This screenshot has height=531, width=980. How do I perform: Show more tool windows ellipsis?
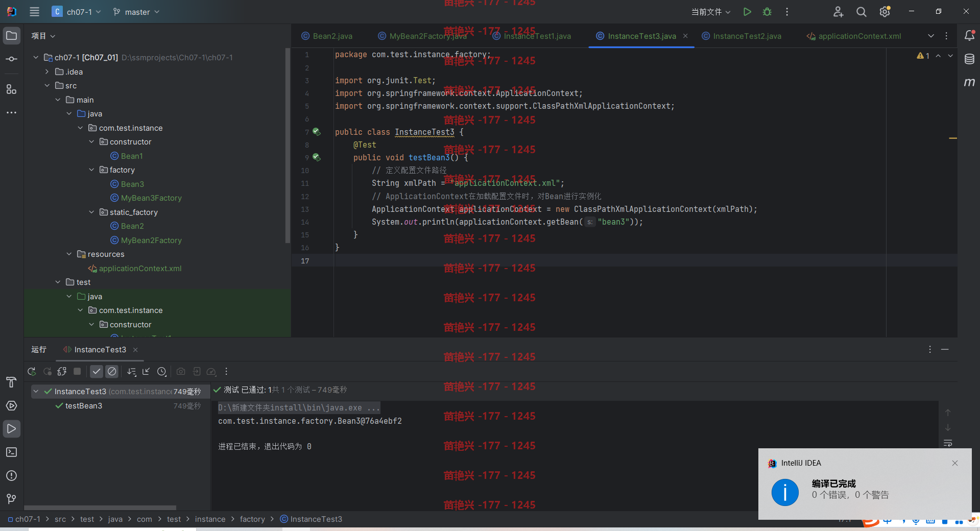click(x=11, y=112)
